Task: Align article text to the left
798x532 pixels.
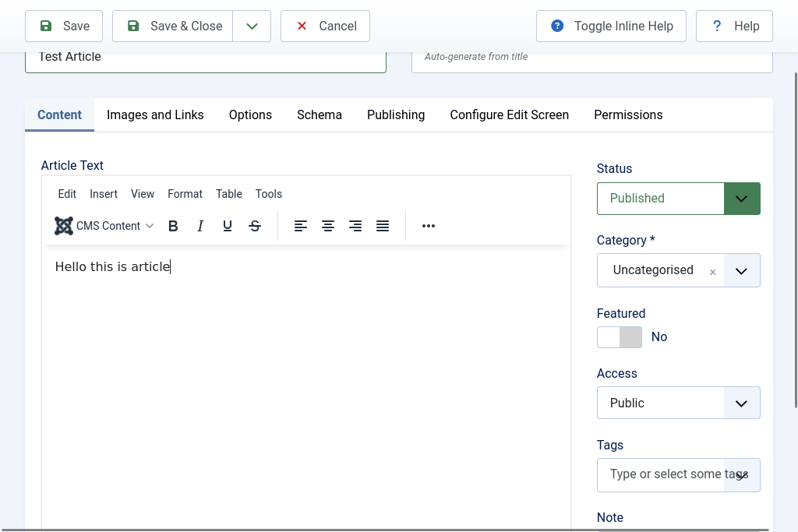Action: point(301,226)
